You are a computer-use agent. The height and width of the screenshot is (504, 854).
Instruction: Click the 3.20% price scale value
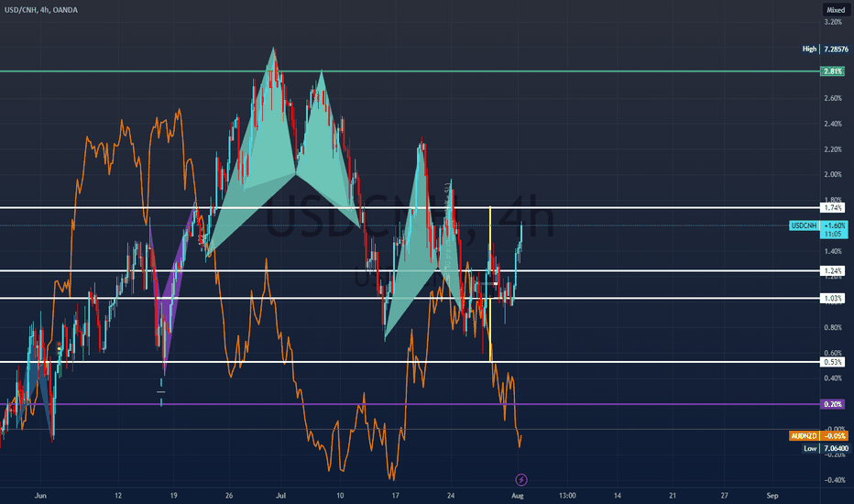[x=833, y=22]
